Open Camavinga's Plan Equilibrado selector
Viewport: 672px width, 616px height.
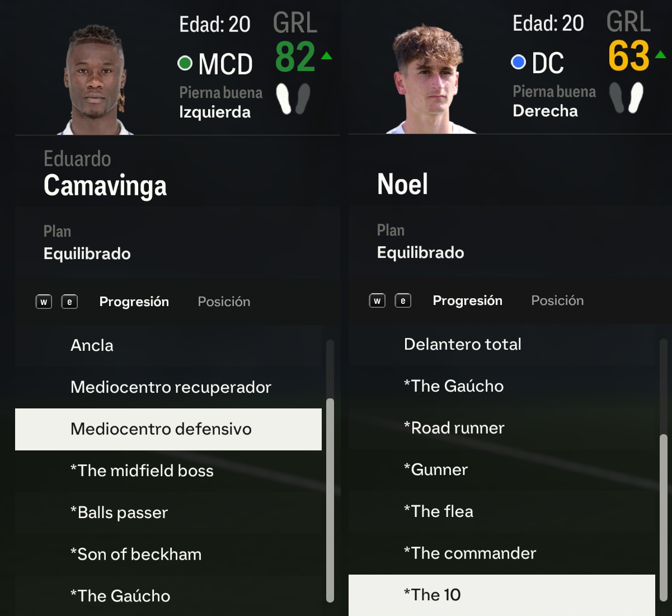coord(87,253)
